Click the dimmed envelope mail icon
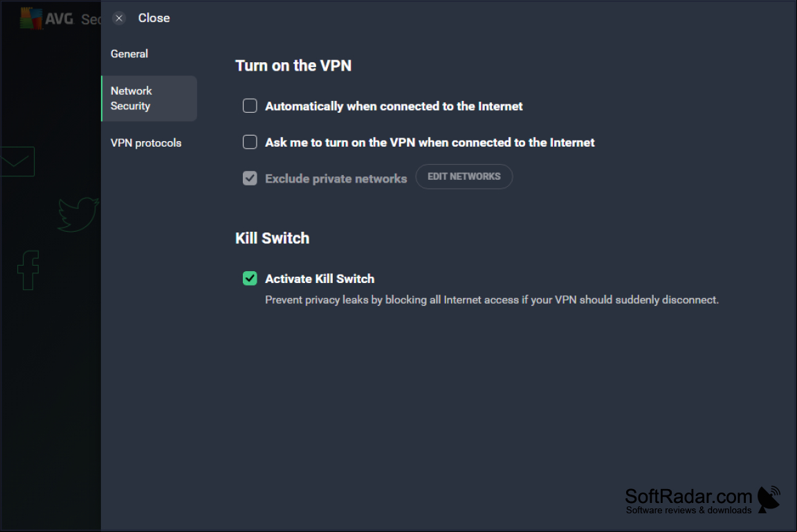Screen dimensions: 797x532 (x=17, y=162)
